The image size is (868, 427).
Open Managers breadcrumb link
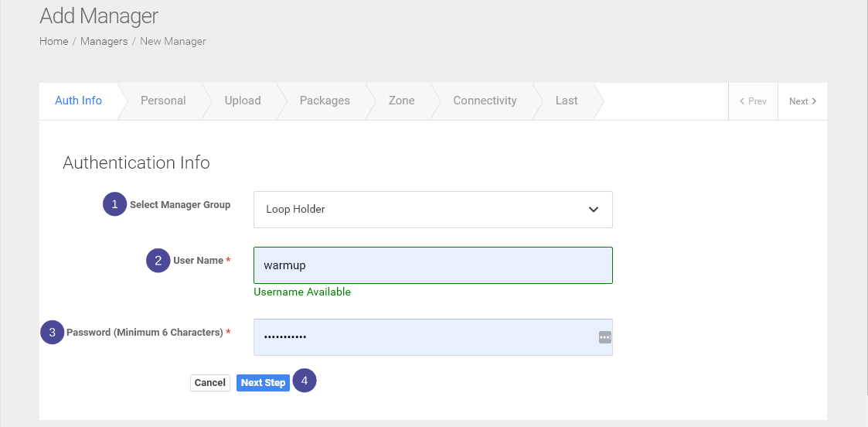104,42
